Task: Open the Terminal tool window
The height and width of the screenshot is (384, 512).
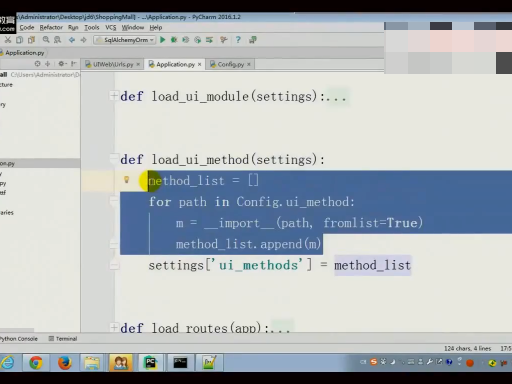Action: point(63,339)
